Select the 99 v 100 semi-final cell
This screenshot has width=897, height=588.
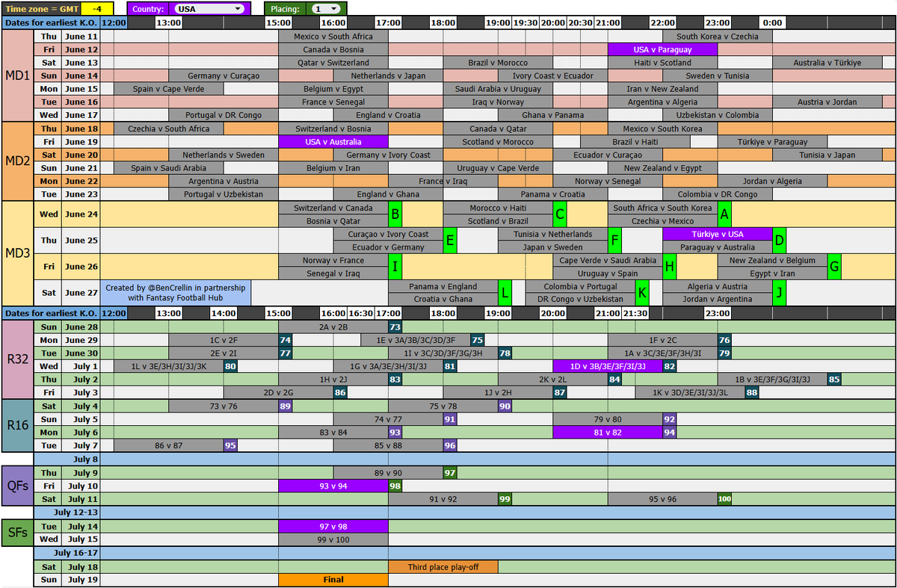tap(333, 539)
